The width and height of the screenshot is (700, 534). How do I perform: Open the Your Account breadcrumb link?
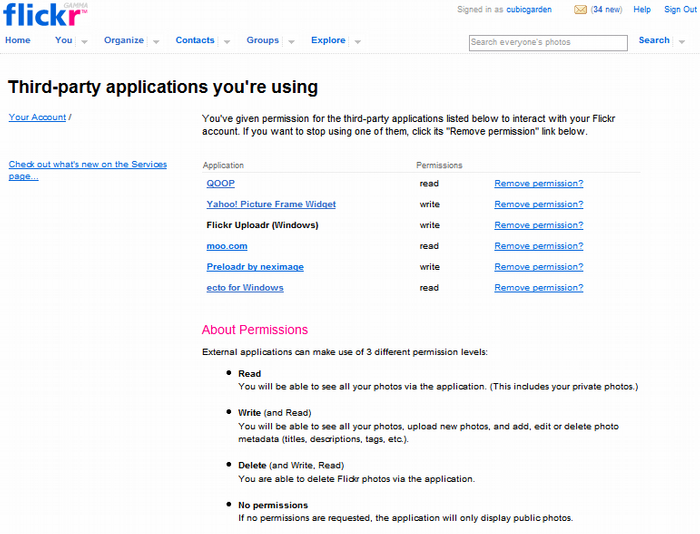click(37, 117)
